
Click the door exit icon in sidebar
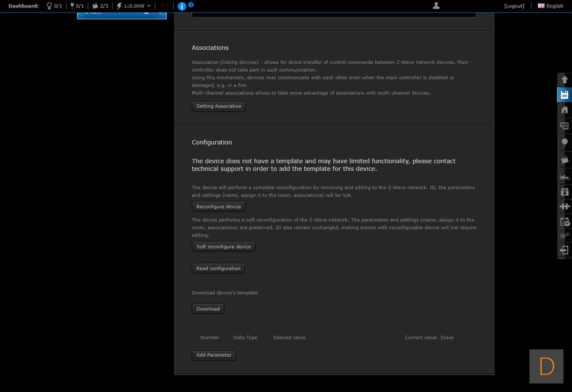565,250
